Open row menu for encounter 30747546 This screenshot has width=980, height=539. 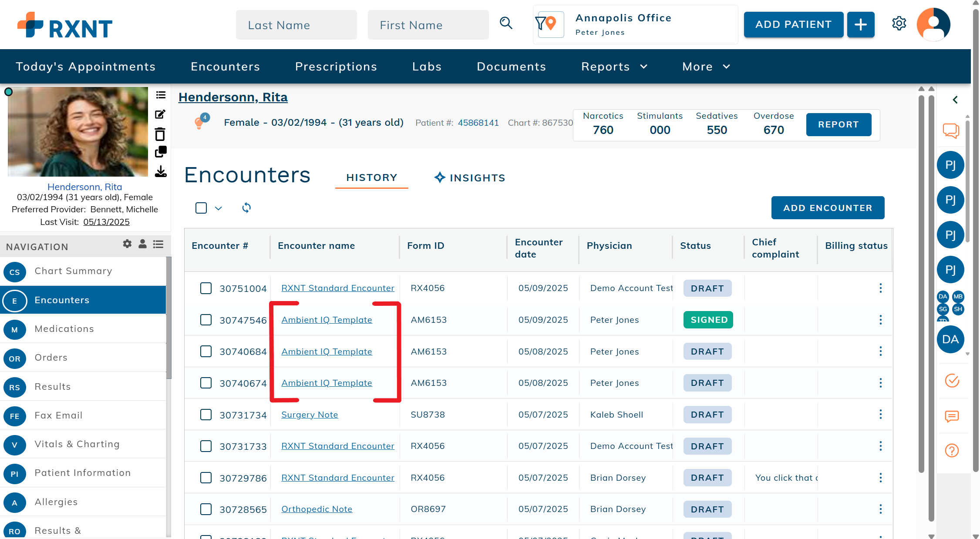point(880,320)
